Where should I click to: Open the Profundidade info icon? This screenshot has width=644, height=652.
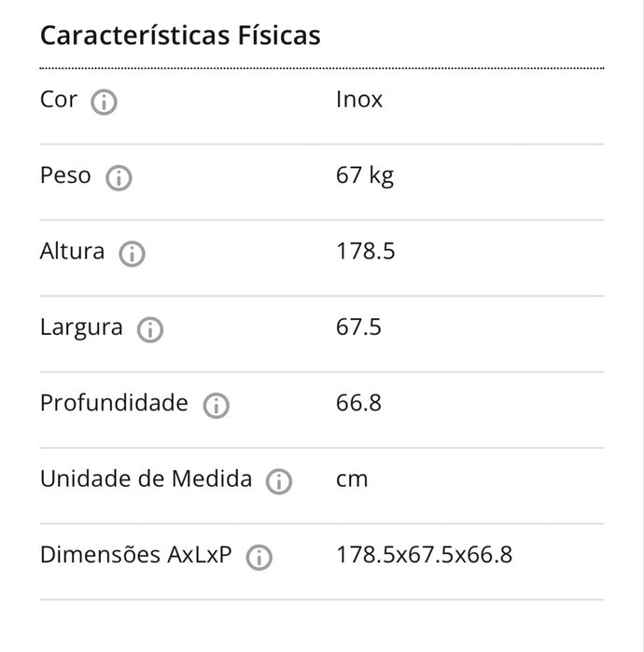pyautogui.click(x=217, y=406)
